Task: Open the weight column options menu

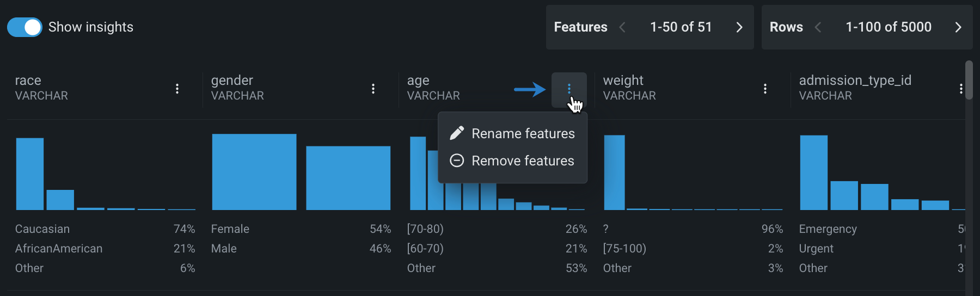Action: point(765,89)
